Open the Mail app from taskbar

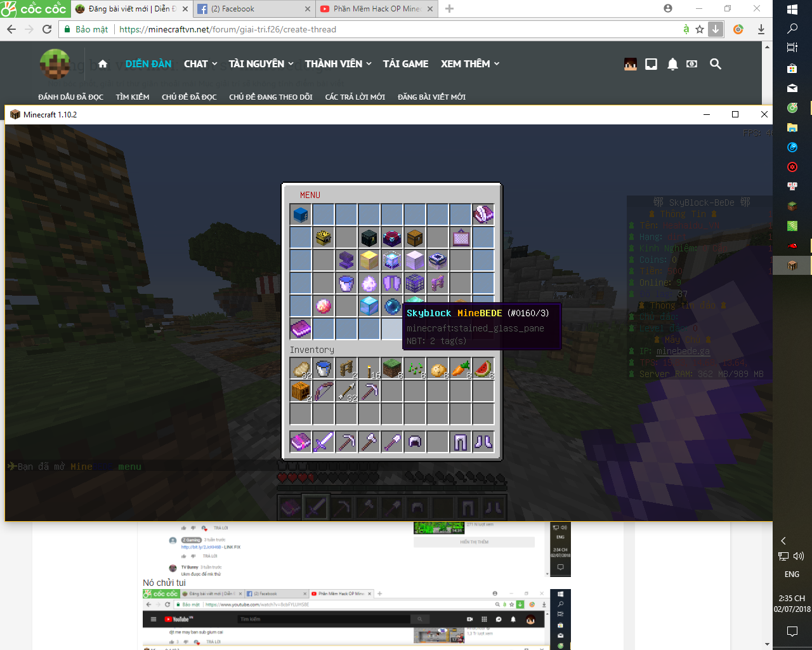click(x=792, y=88)
